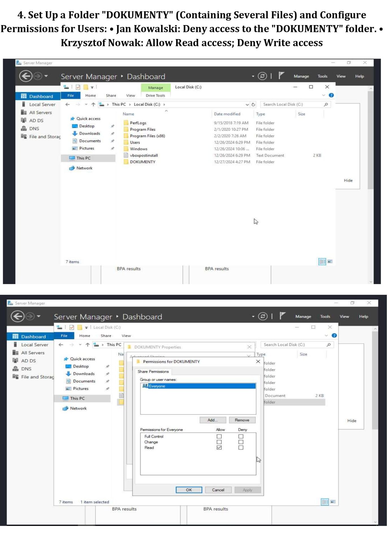Open recent locations dropdown in upper Explorer

click(x=86, y=105)
